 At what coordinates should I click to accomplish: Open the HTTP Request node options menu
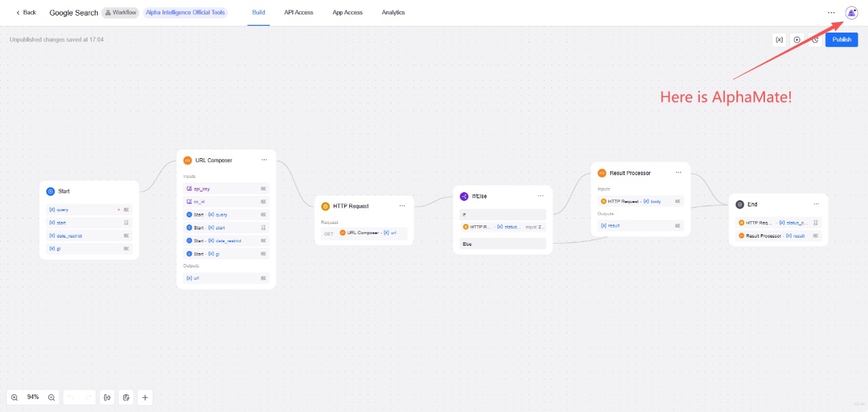coord(402,206)
